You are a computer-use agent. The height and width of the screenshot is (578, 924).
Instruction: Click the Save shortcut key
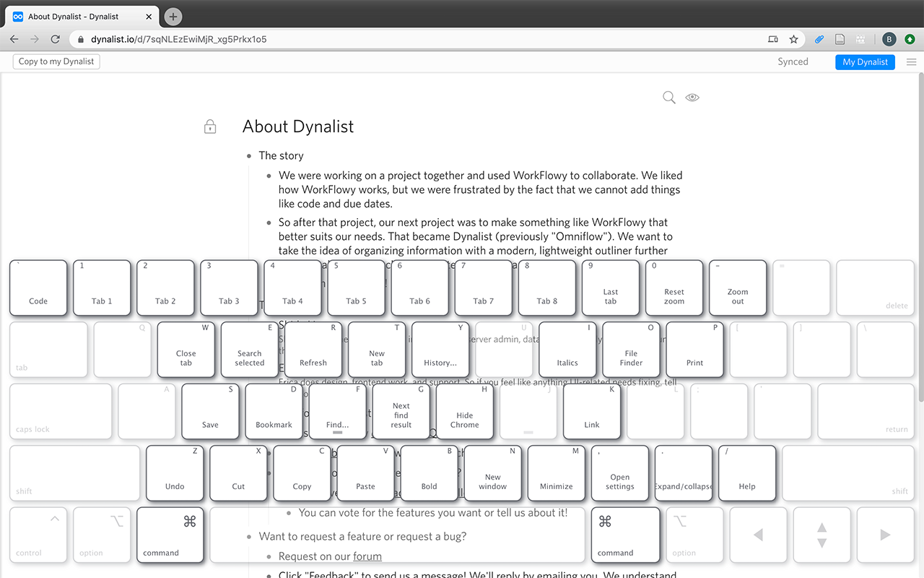[x=210, y=411]
